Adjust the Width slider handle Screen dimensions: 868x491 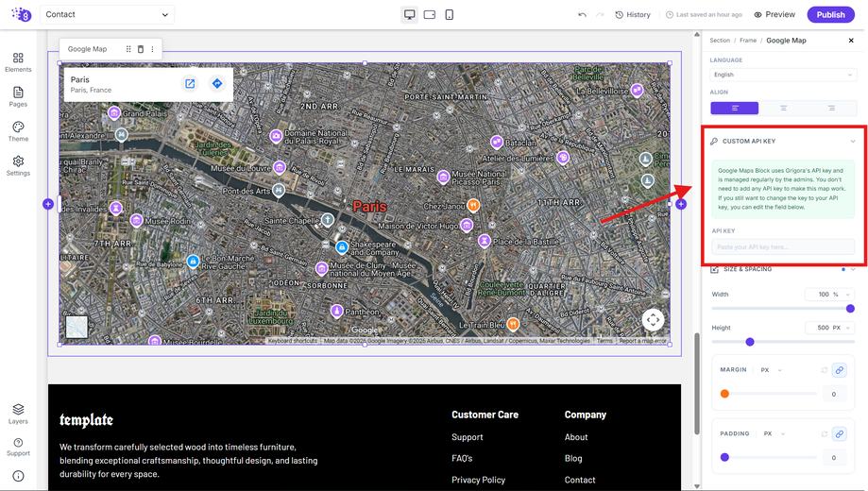850,309
